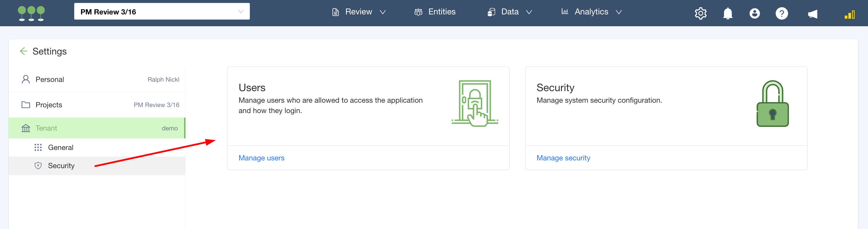Expand the Analytics menu
This screenshot has height=229, width=868.
coord(591,12)
